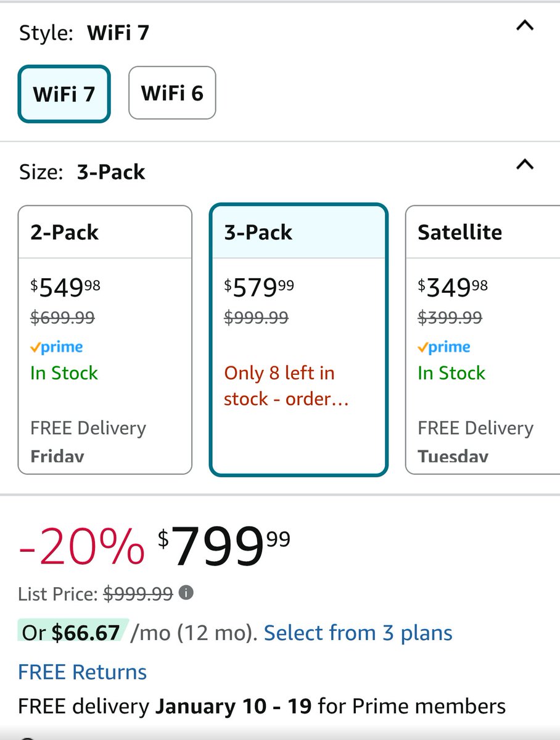The width and height of the screenshot is (560, 740).
Task: Click the Prime badge in 2-Pack card
Action: point(57,347)
